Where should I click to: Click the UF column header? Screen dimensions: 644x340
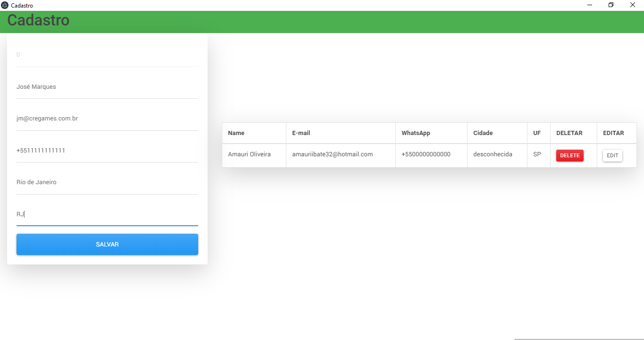pyautogui.click(x=539, y=133)
